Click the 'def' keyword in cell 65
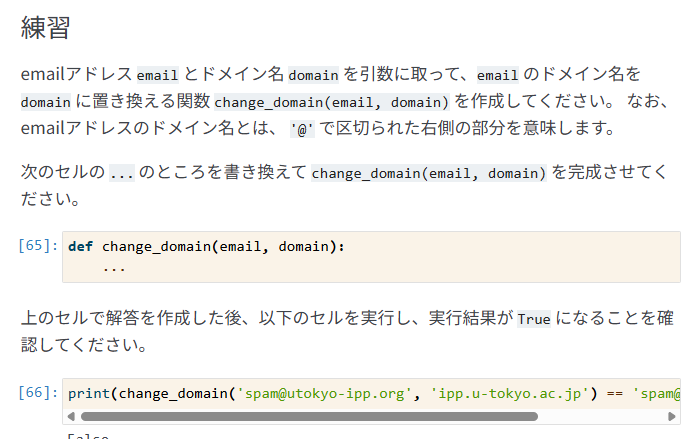Screen dimensions: 694x439 [x=81, y=246]
